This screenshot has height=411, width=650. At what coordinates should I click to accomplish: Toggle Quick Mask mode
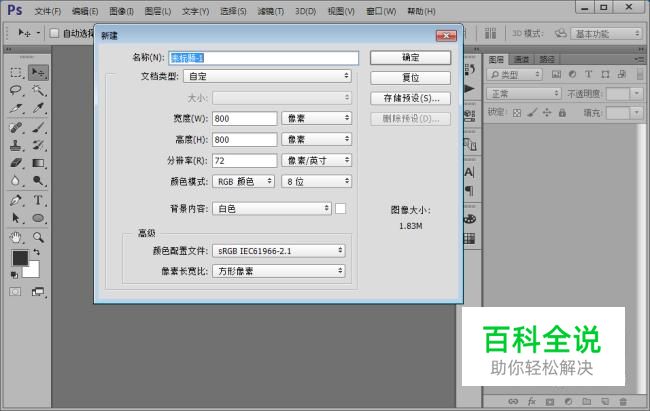pos(15,292)
